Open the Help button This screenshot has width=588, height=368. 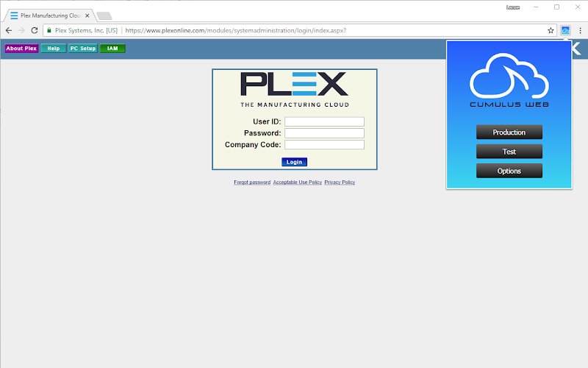pos(53,49)
